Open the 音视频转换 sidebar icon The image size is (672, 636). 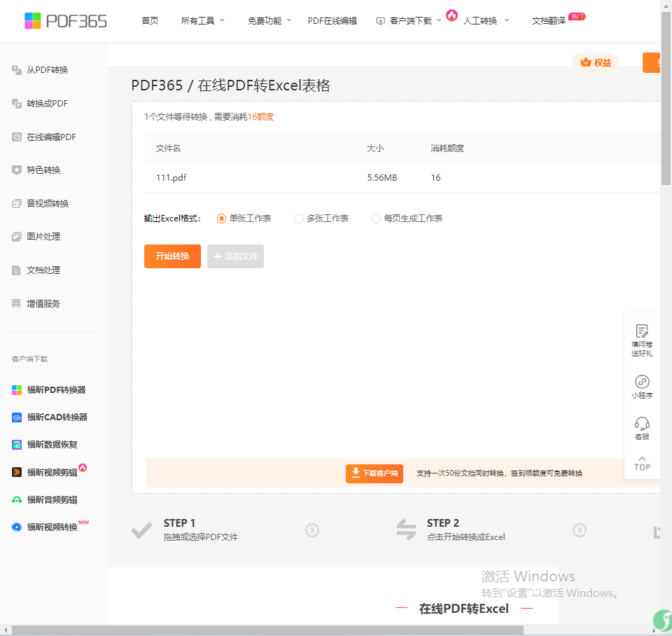(17, 203)
